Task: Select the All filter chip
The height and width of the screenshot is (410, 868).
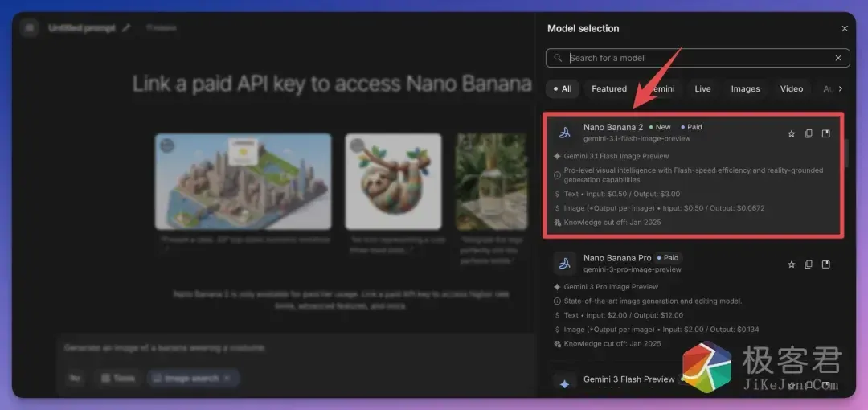Action: point(562,89)
